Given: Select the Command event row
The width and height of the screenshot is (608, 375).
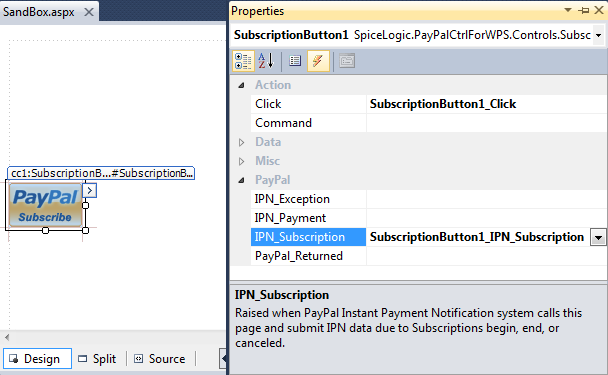Looking at the screenshot, I should (428, 123).
